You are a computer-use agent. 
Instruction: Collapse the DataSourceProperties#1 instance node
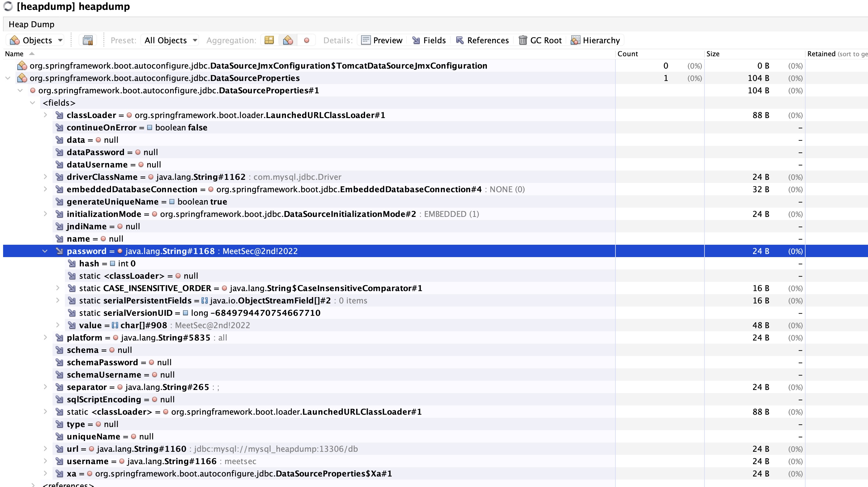click(x=20, y=91)
